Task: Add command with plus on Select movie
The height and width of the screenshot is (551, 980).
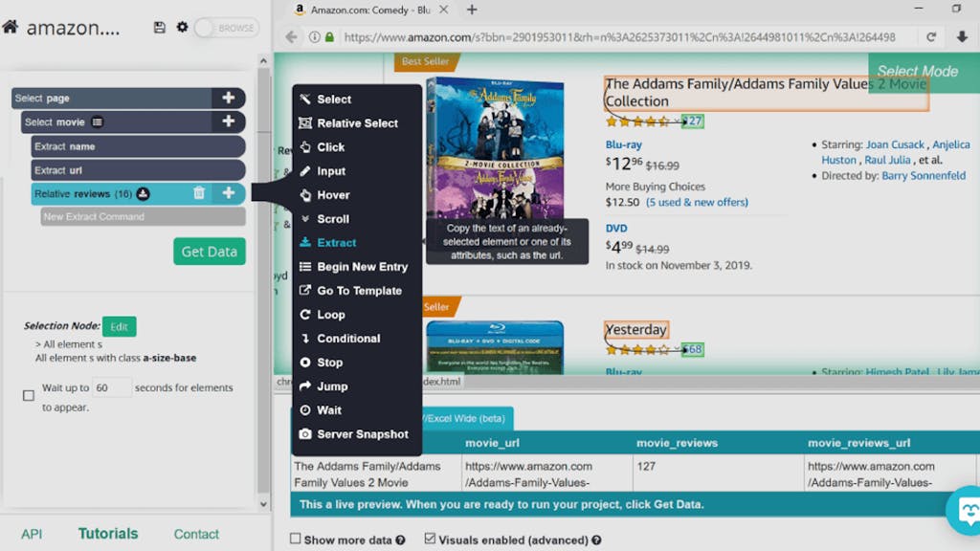Action: pyautogui.click(x=228, y=121)
